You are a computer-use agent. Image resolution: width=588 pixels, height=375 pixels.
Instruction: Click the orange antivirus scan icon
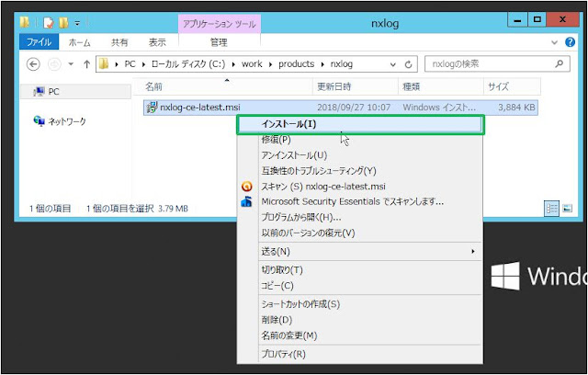247,187
